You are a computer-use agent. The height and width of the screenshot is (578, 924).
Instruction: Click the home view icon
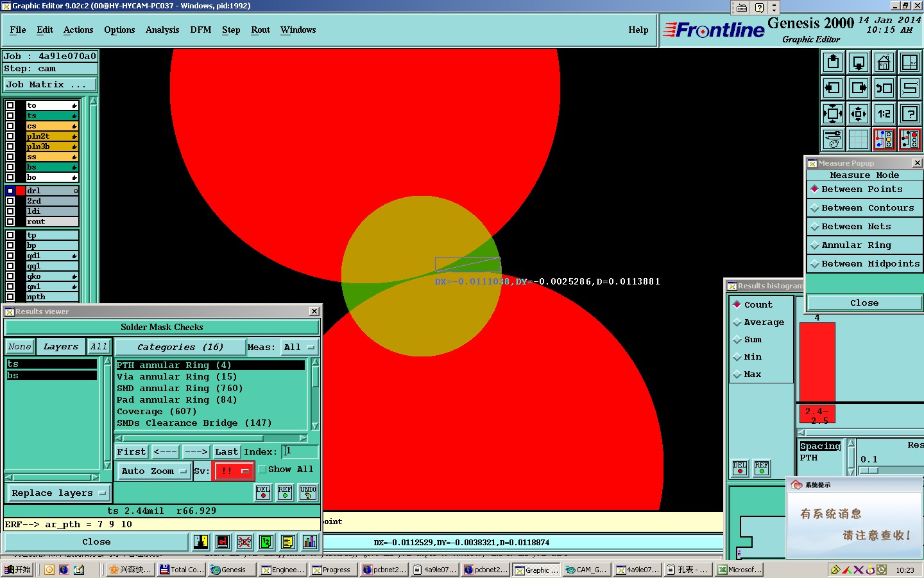pos(884,62)
